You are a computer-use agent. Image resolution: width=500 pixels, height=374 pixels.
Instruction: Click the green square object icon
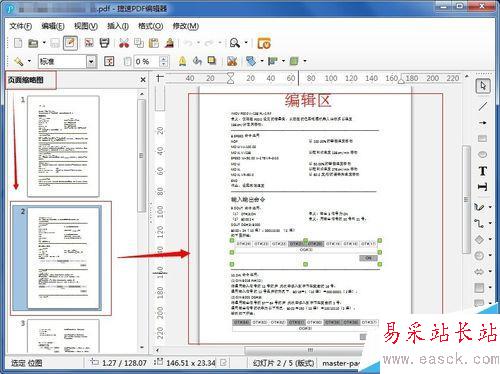294,61
